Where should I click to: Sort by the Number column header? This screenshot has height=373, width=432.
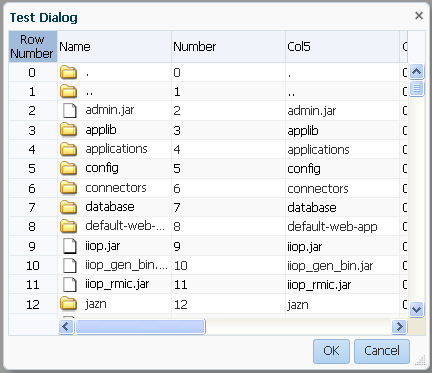pos(228,47)
